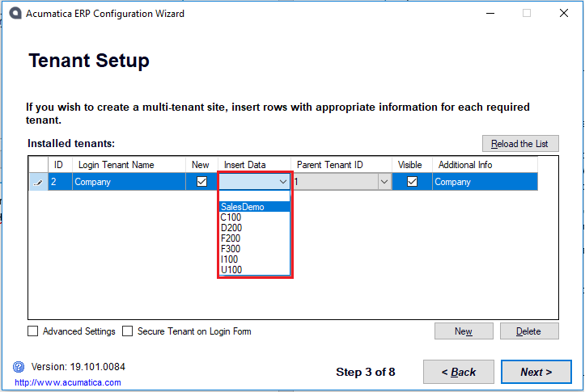The height and width of the screenshot is (392, 585).
Task: Minimize the Configuration Wizard window
Action: coord(490,14)
